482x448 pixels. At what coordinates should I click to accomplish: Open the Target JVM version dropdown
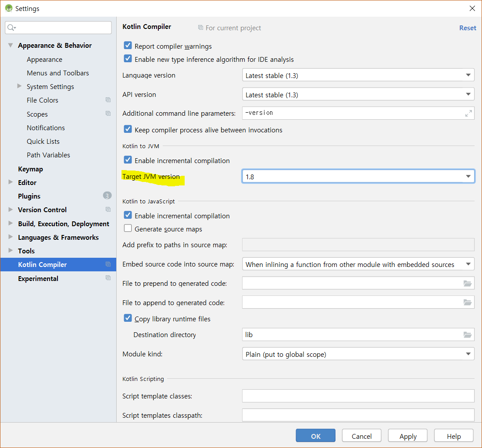coord(358,177)
